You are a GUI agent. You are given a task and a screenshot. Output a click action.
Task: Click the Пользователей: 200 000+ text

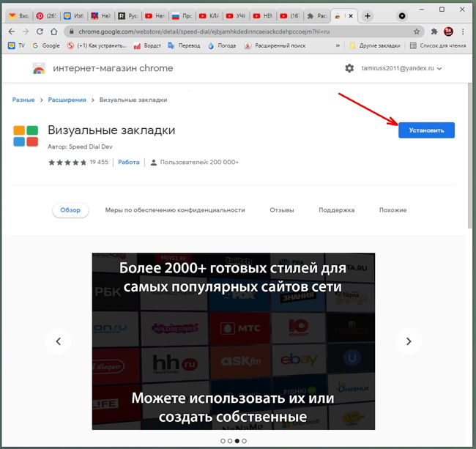click(x=199, y=163)
